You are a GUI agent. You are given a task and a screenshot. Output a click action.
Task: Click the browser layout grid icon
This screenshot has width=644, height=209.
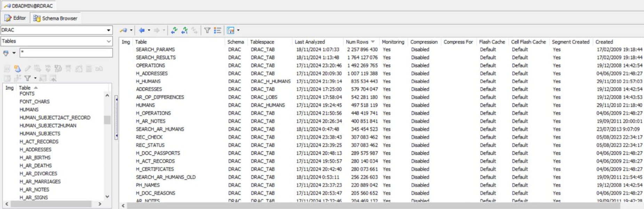[230, 30]
